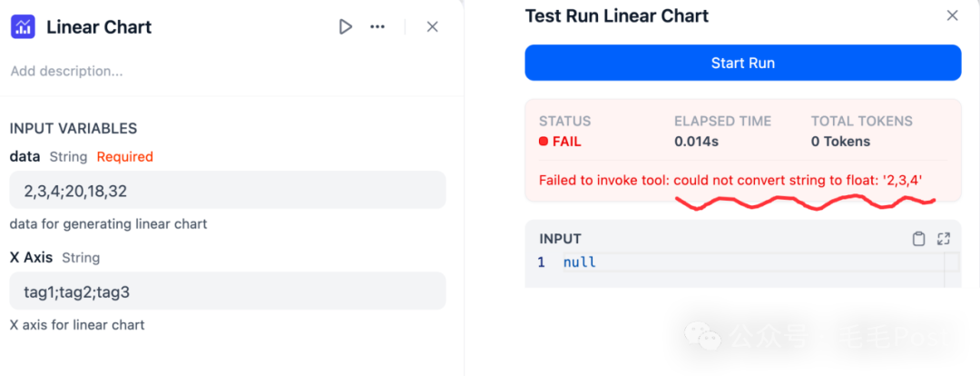
Task: Click the Add description text area
Action: (67, 72)
